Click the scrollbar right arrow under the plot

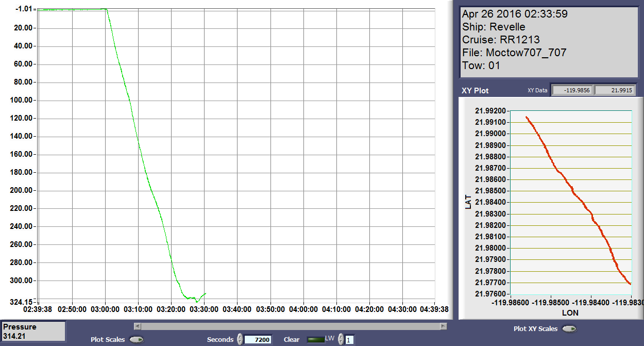(443, 326)
